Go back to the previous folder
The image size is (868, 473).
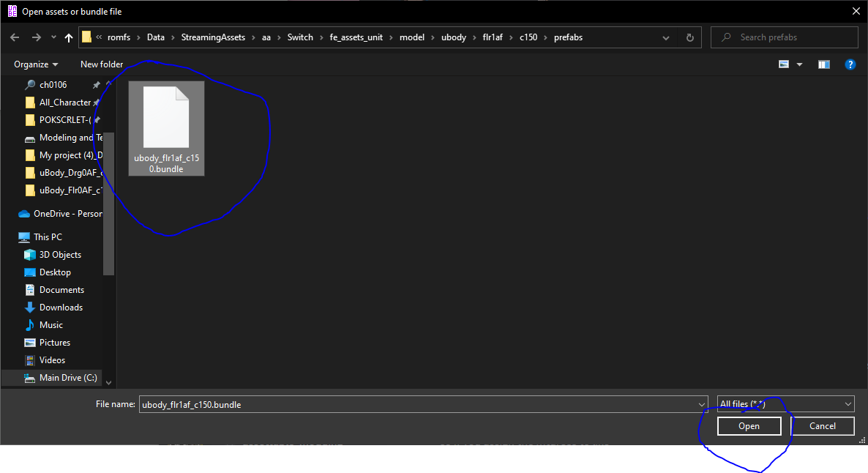point(15,37)
